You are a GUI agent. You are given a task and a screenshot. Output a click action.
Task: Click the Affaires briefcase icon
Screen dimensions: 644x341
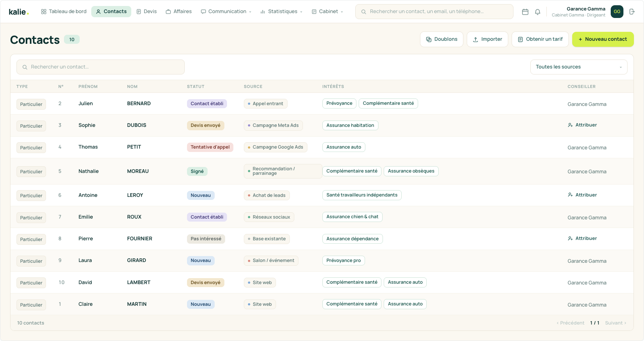168,12
